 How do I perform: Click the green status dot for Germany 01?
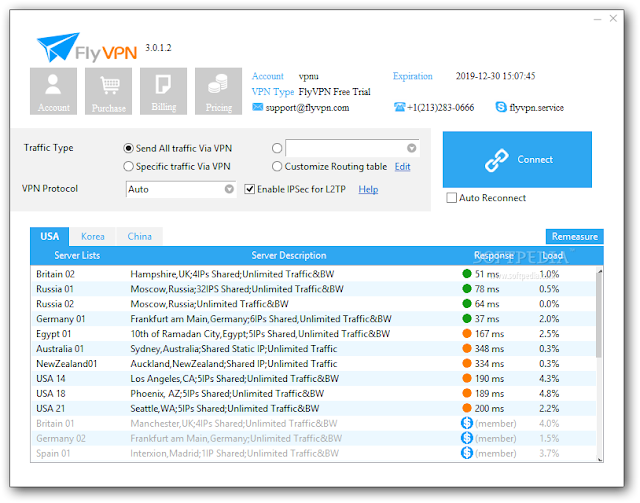click(x=467, y=319)
